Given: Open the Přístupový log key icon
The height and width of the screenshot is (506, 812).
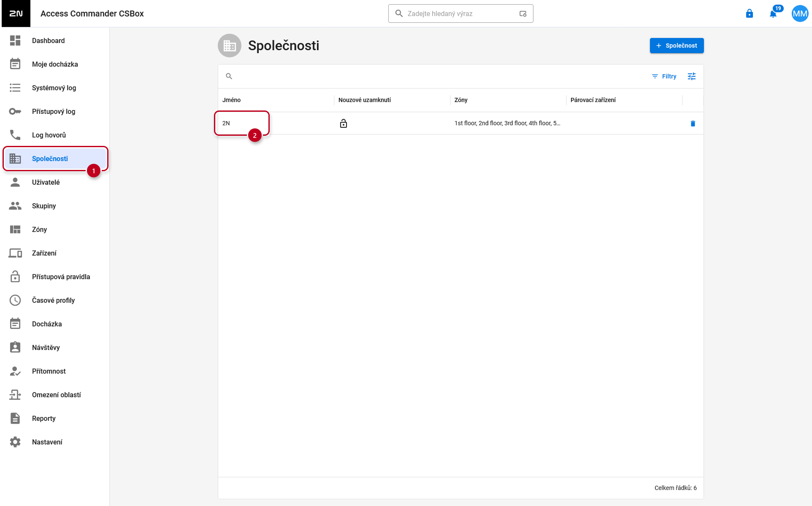Looking at the screenshot, I should click(15, 111).
